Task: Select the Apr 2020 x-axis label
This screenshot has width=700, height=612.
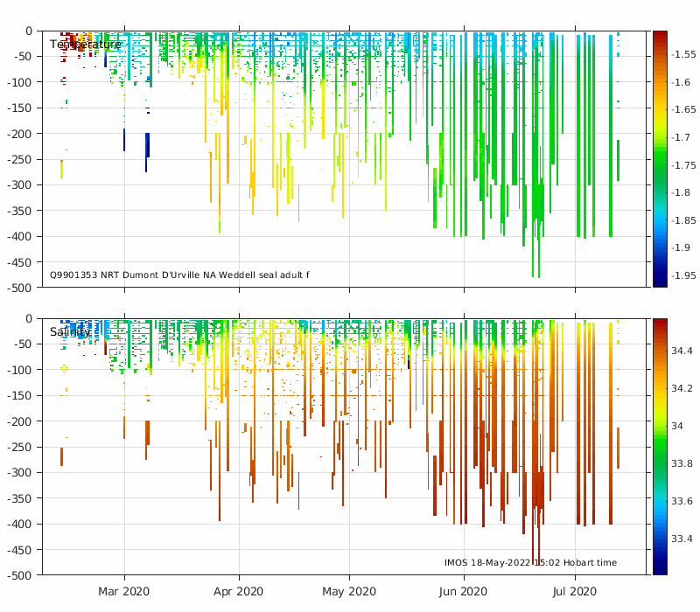Action: 238,592
